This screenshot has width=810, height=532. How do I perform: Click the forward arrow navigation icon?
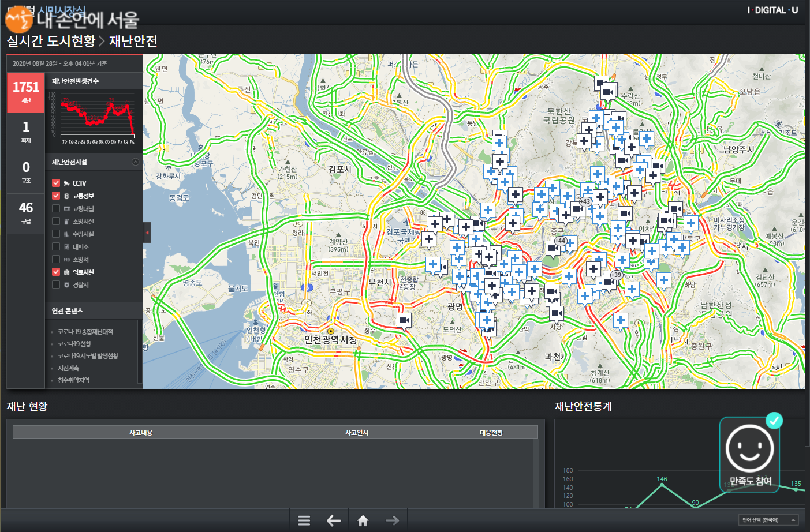pyautogui.click(x=392, y=520)
